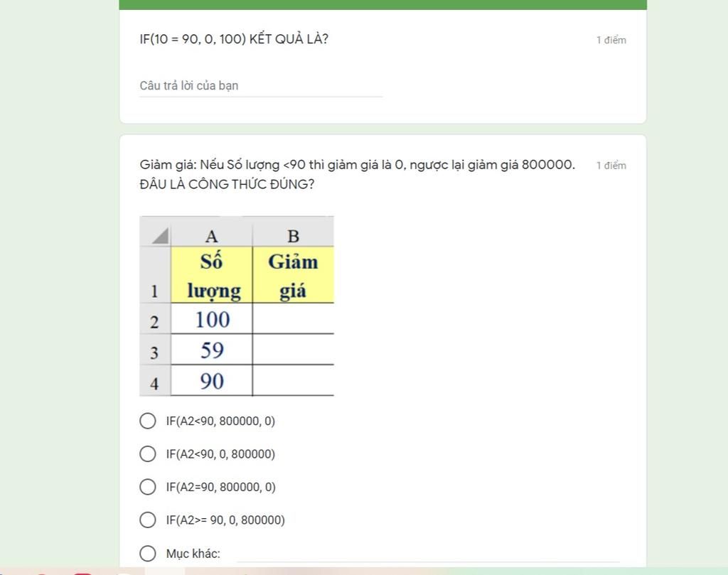Image resolution: width=728 pixels, height=575 pixels.
Task: Click the text "ĐÂU LÀ CÔNG THỨC ĐÚNG?"
Action: [x=227, y=184]
